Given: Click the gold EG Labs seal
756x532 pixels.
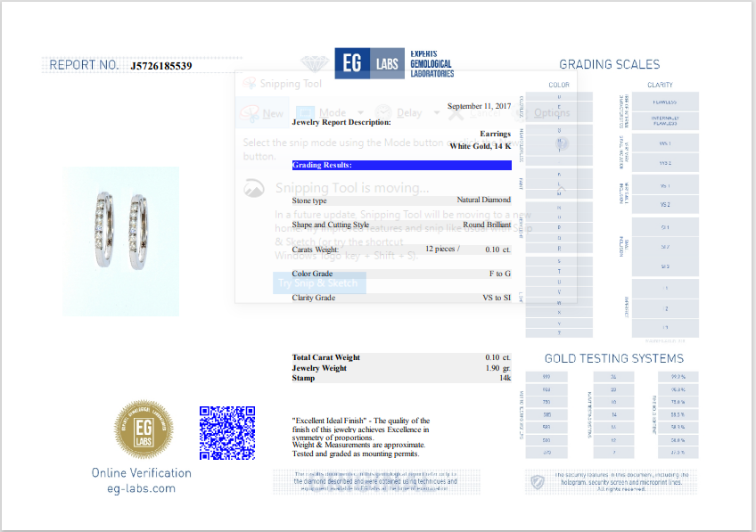Looking at the screenshot, I should 144,429.
